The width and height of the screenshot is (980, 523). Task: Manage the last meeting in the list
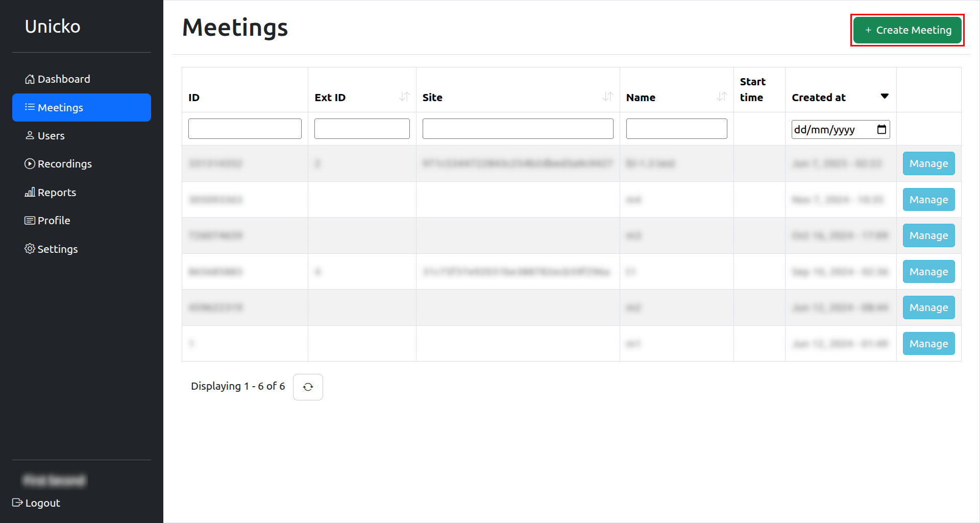click(928, 344)
